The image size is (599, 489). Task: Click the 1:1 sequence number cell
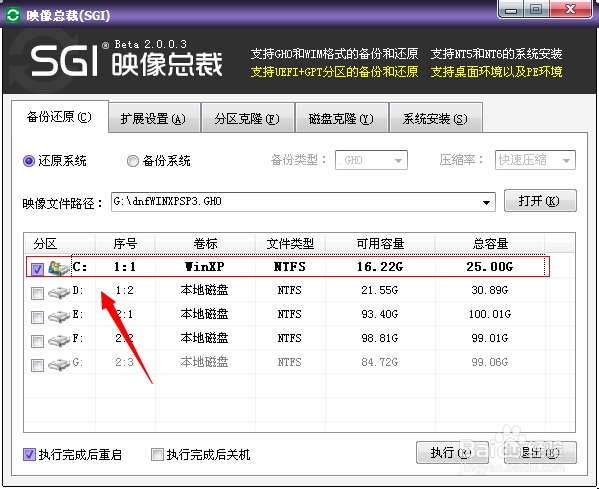125,267
